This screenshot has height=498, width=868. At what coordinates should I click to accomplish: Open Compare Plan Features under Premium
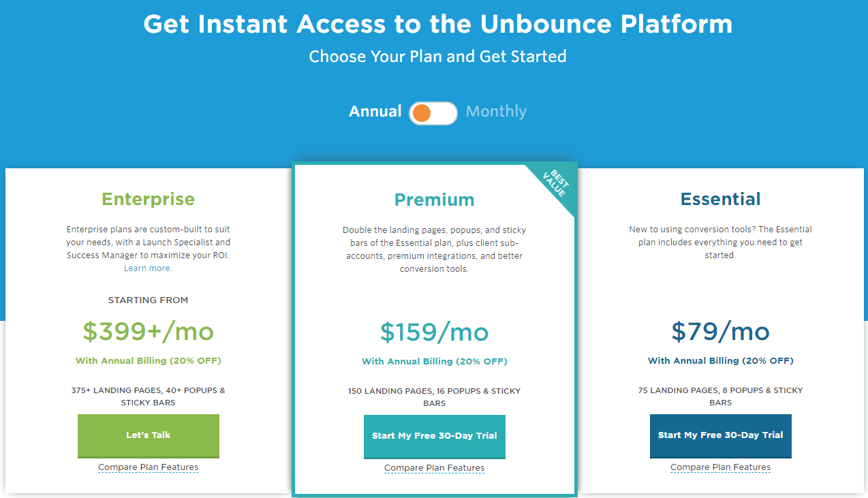[x=435, y=468]
